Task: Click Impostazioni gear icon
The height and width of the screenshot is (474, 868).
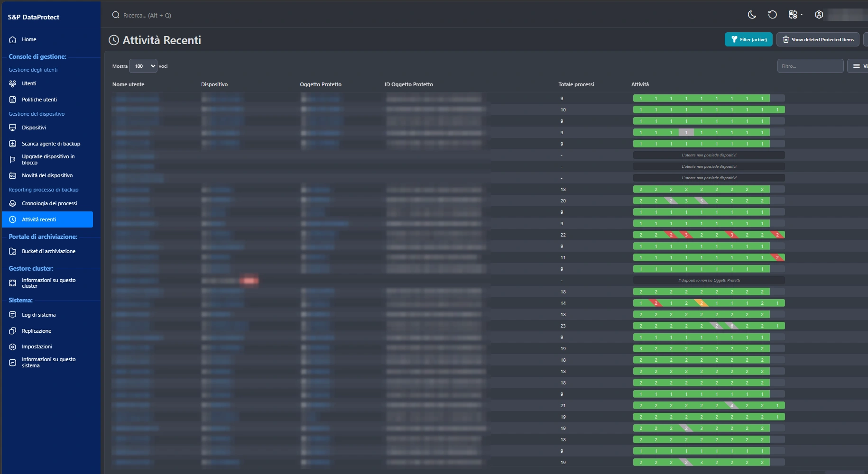Action: click(x=13, y=346)
